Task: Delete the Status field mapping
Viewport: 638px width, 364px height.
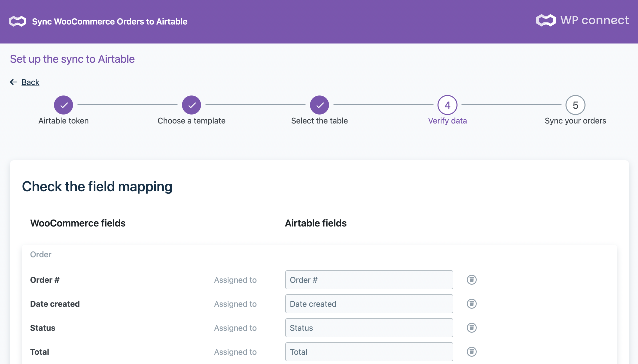Action: (x=471, y=328)
